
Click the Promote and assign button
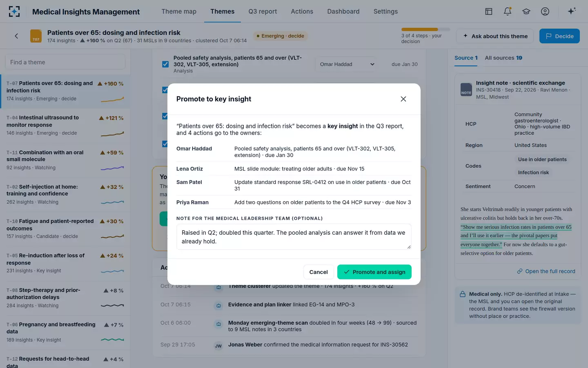click(374, 272)
